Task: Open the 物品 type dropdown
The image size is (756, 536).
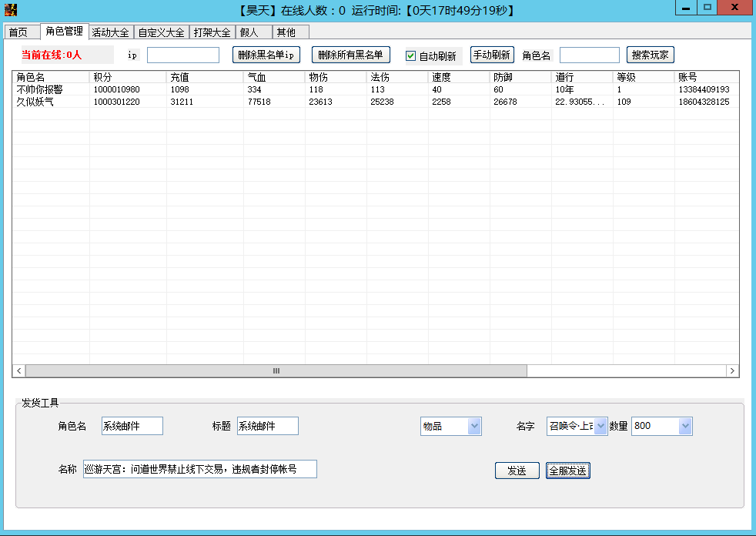Action: pyautogui.click(x=474, y=426)
